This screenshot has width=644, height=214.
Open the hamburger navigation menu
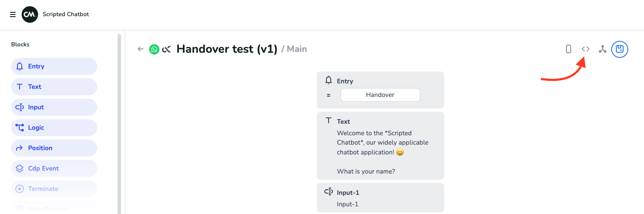13,14
